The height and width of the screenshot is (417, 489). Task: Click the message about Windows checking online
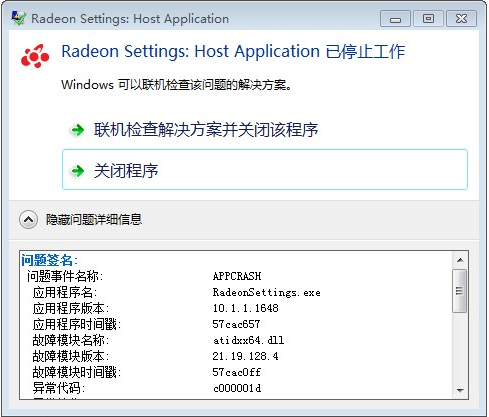tap(176, 85)
